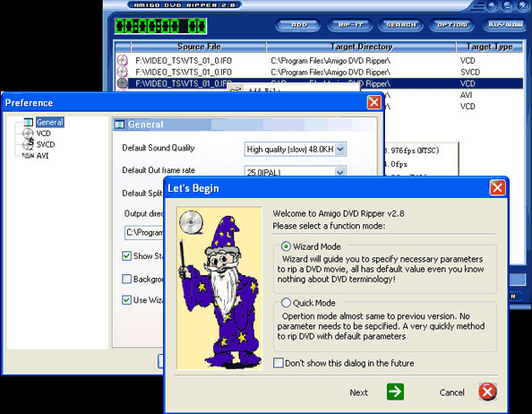Select the VCD item in Preference tree
The height and width of the screenshot is (414, 532).
(x=43, y=134)
